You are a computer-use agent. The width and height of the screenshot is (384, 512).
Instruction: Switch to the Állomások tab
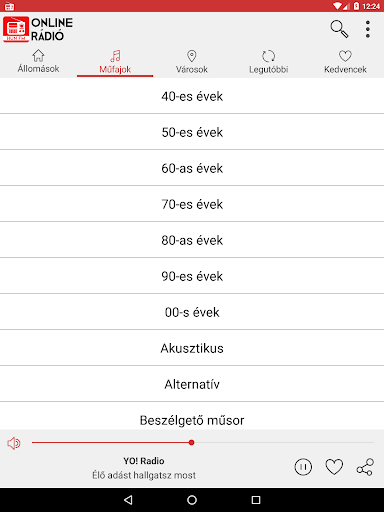[38, 62]
